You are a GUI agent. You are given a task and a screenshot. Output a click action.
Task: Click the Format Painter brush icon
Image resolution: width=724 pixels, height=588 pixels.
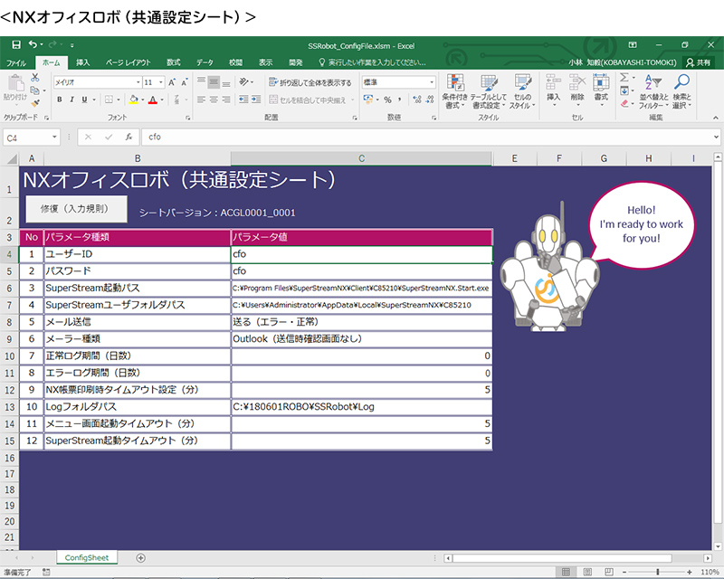[35, 103]
